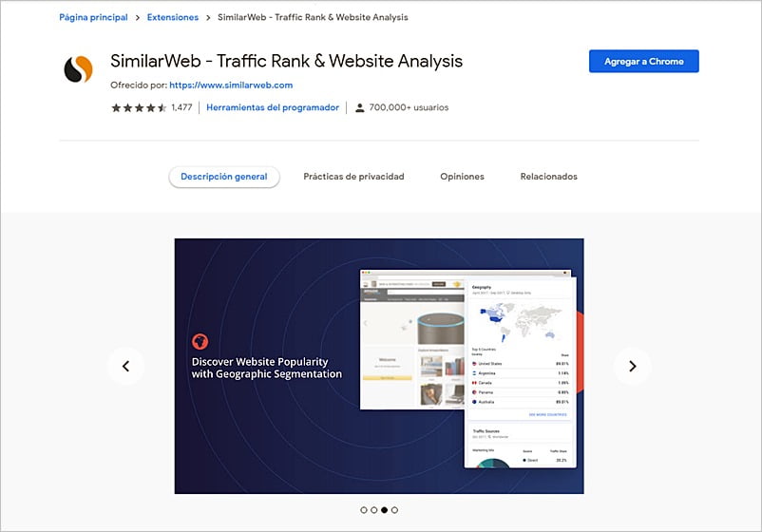The height and width of the screenshot is (532, 762).
Task: Open Herramientas del programador category link
Action: [273, 108]
